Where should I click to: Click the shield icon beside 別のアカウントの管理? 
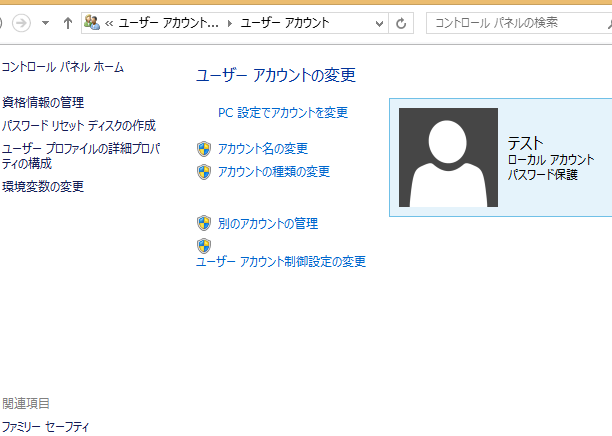(x=204, y=223)
